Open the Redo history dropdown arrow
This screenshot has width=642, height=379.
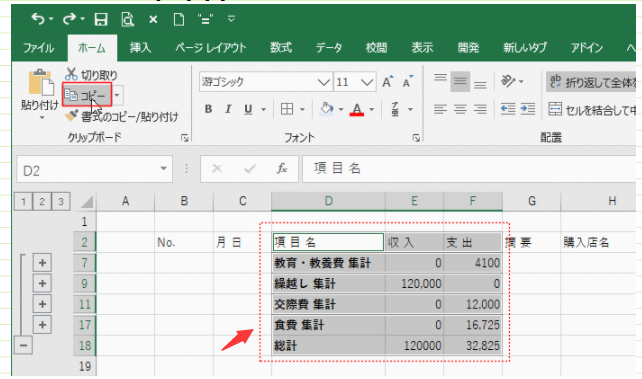click(82, 19)
